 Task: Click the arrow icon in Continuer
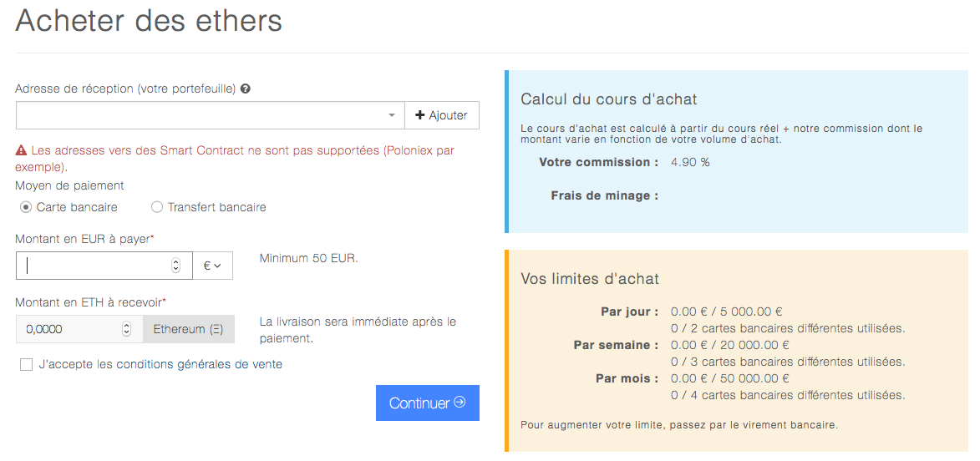click(x=460, y=403)
